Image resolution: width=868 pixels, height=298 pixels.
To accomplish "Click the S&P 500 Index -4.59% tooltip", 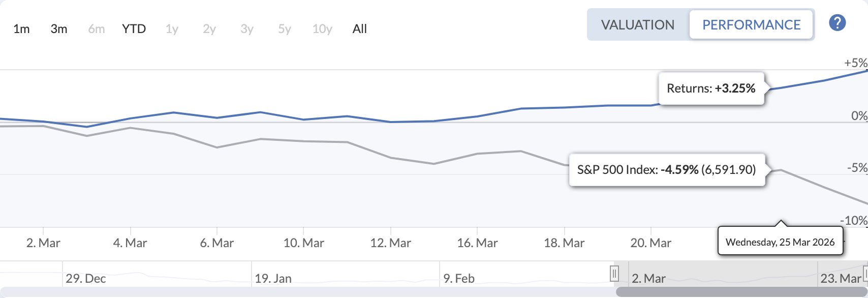I will click(667, 170).
